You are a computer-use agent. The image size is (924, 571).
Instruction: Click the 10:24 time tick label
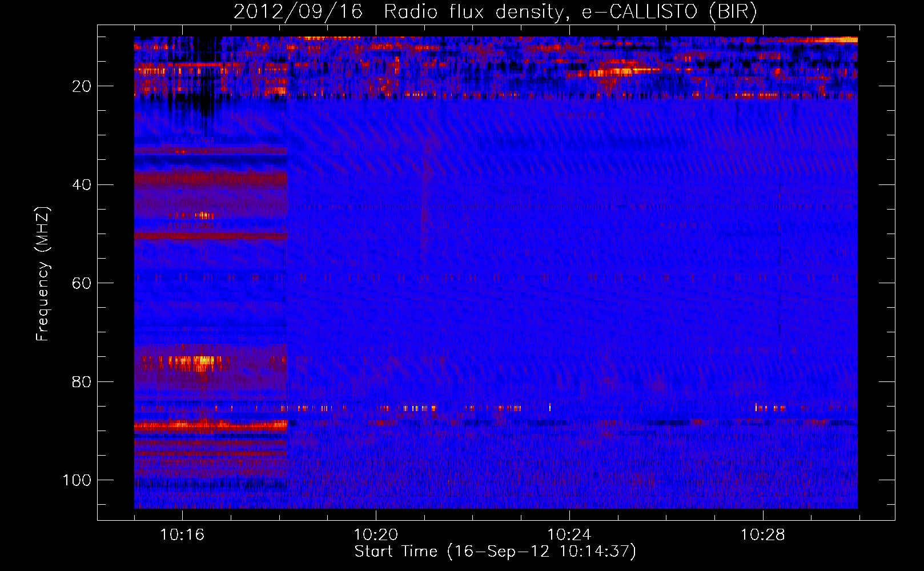click(569, 535)
